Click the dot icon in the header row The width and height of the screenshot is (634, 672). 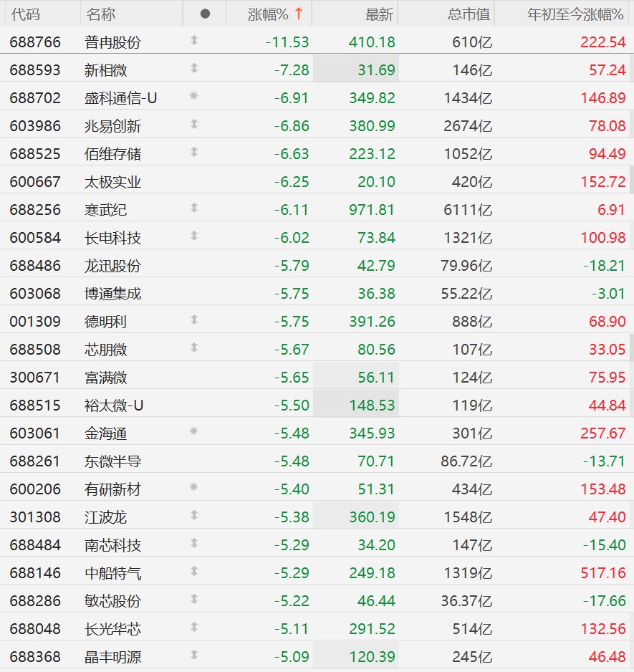(x=205, y=14)
